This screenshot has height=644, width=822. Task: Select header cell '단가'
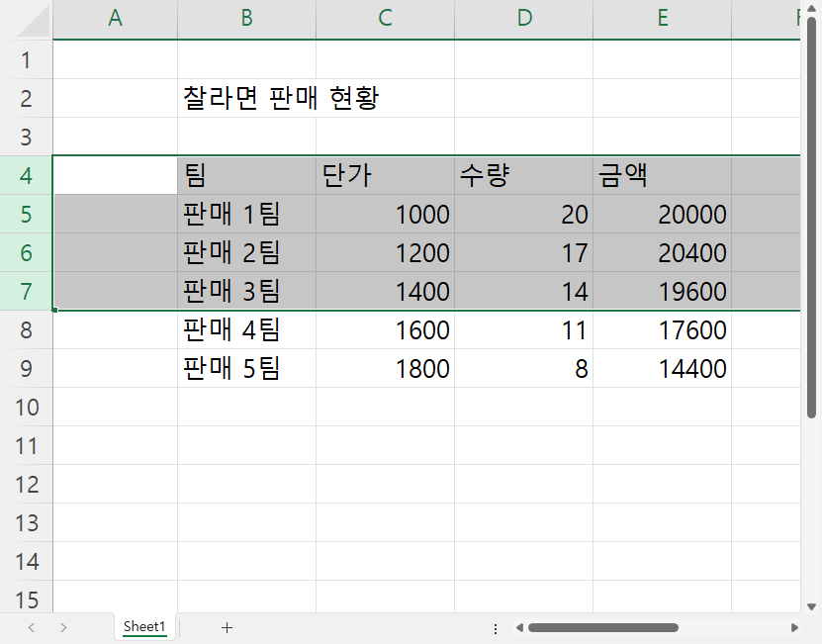pyautogui.click(x=386, y=175)
